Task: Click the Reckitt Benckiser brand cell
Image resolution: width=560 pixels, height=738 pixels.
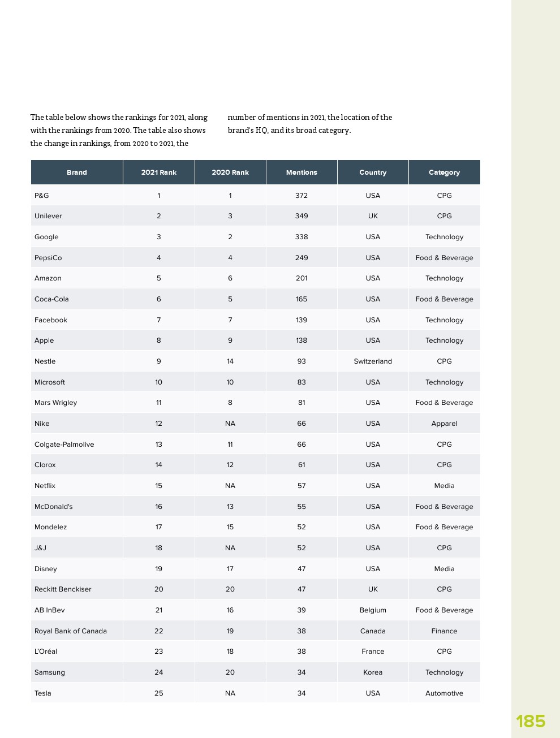Action: (63, 589)
